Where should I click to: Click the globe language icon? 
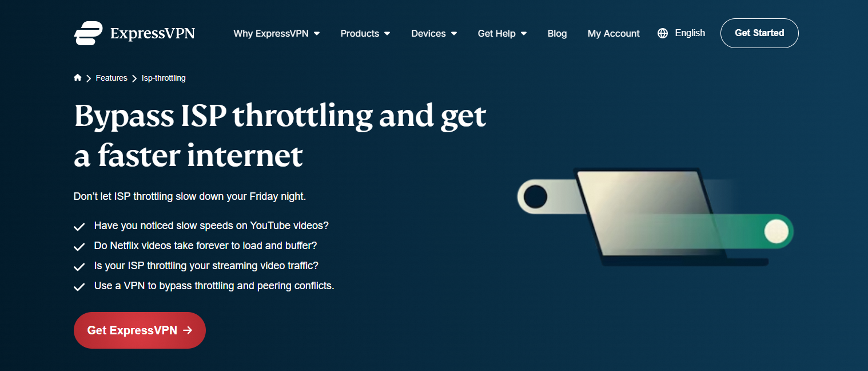pyautogui.click(x=663, y=33)
